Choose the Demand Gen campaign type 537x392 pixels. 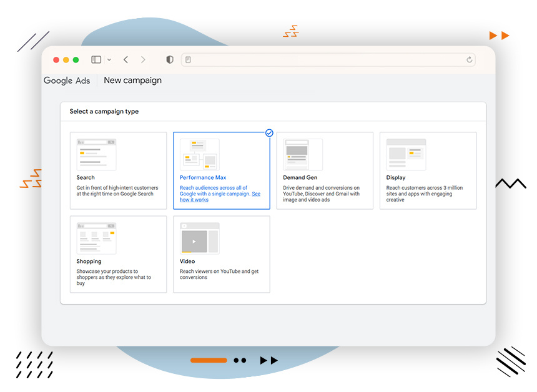(325, 170)
